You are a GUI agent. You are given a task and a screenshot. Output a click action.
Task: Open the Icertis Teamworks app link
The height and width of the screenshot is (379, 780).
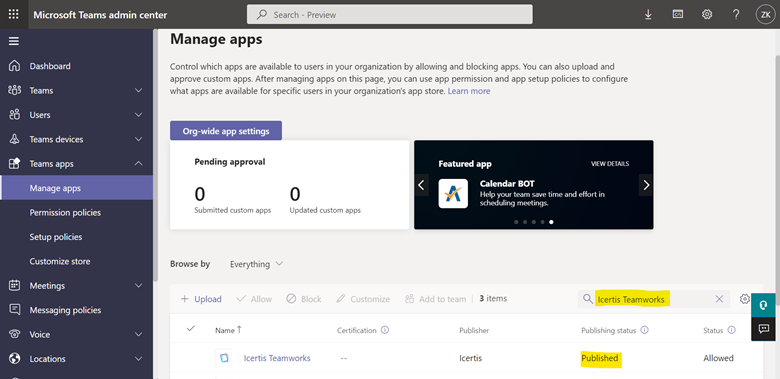coord(277,358)
